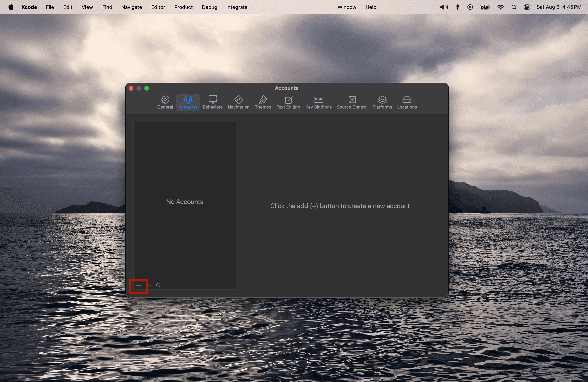Open the Integrate menu
Image resolution: width=588 pixels, height=382 pixels.
pyautogui.click(x=236, y=7)
